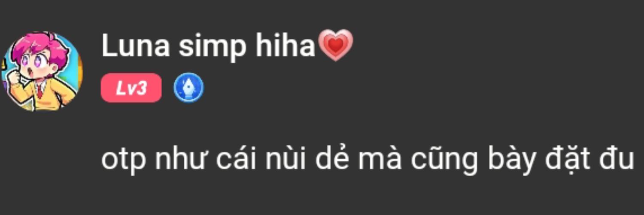The height and width of the screenshot is (215, 644).
Task: Click the word otp in the comment
Action: point(123,161)
